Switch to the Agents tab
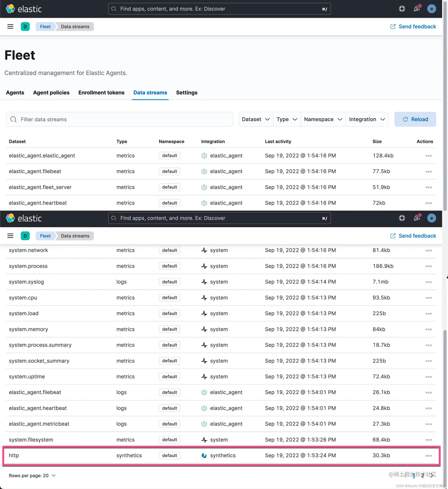This screenshot has height=489, width=448. [15, 93]
